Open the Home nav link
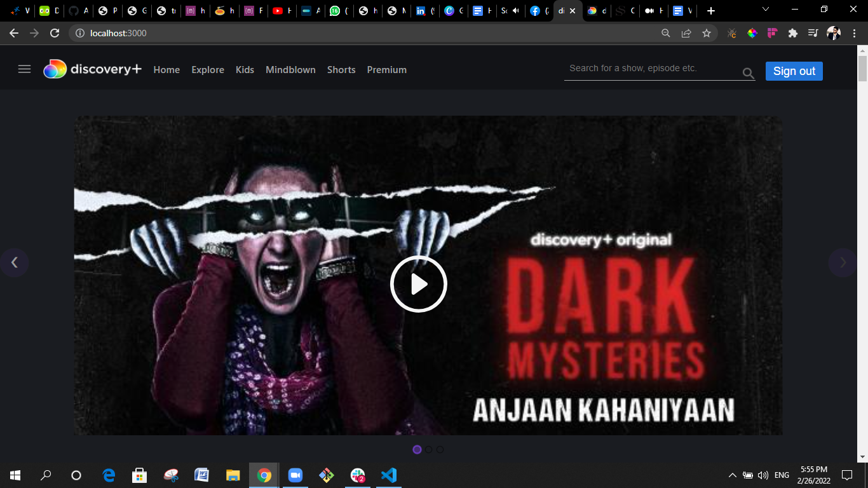This screenshot has width=868, height=488. pyautogui.click(x=166, y=70)
